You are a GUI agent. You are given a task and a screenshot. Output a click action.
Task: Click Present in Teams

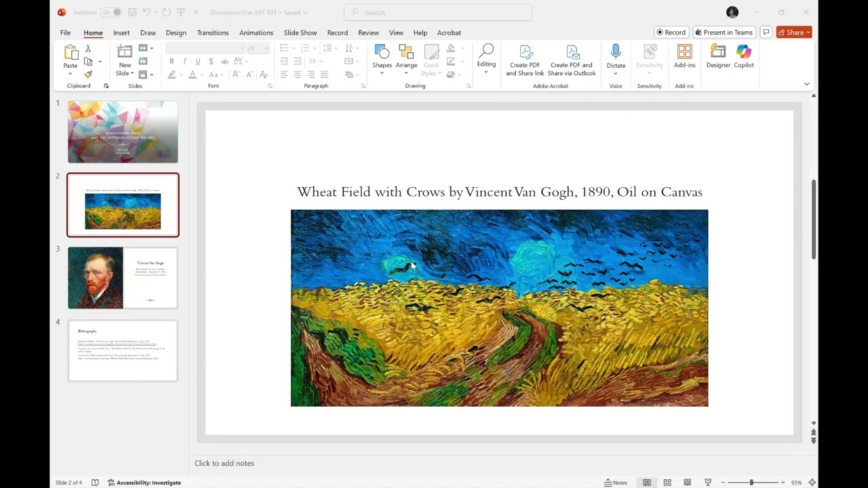pos(724,33)
